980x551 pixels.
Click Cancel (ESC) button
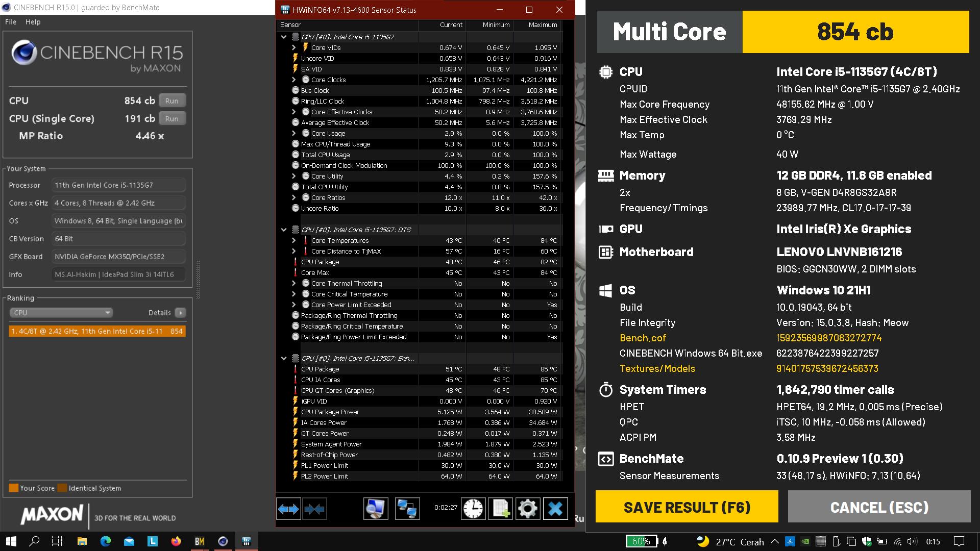(x=879, y=507)
